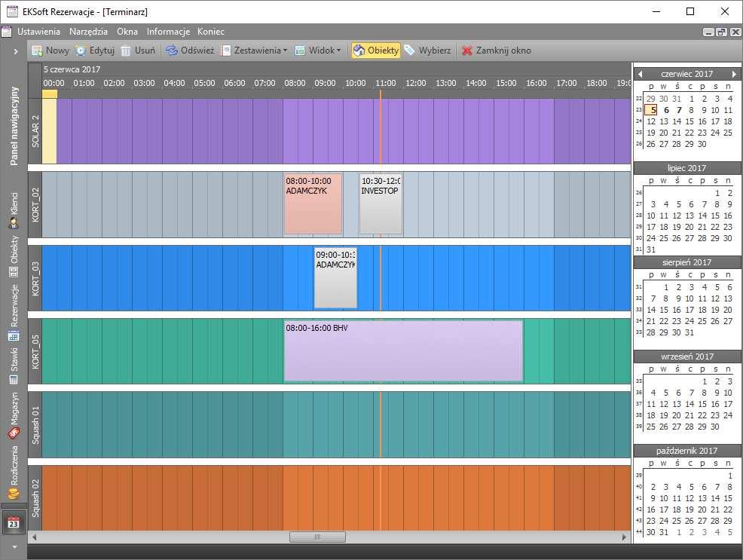Click the Squash 02 row header
Image resolution: width=743 pixels, height=560 pixels.
pos(35,498)
